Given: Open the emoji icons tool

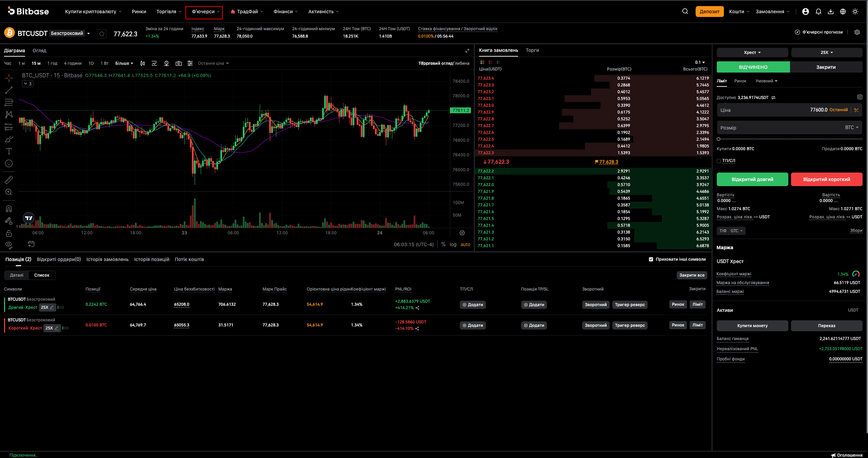Looking at the screenshot, I should [9, 163].
